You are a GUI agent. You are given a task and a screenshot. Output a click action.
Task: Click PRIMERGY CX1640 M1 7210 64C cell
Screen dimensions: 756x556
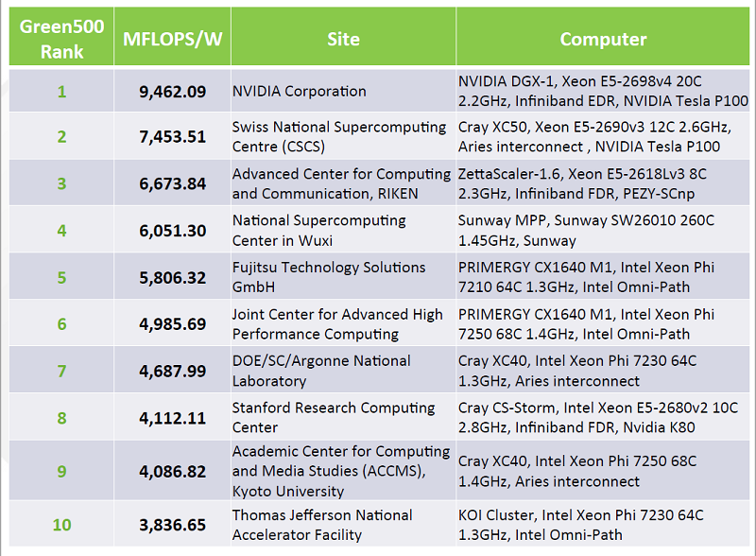(x=603, y=277)
